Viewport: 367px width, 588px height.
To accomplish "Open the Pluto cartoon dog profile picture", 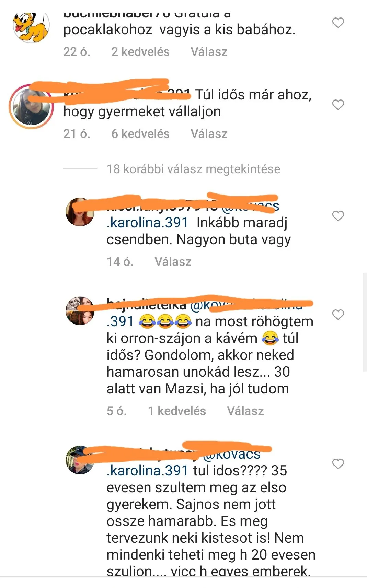I will 31,27.
